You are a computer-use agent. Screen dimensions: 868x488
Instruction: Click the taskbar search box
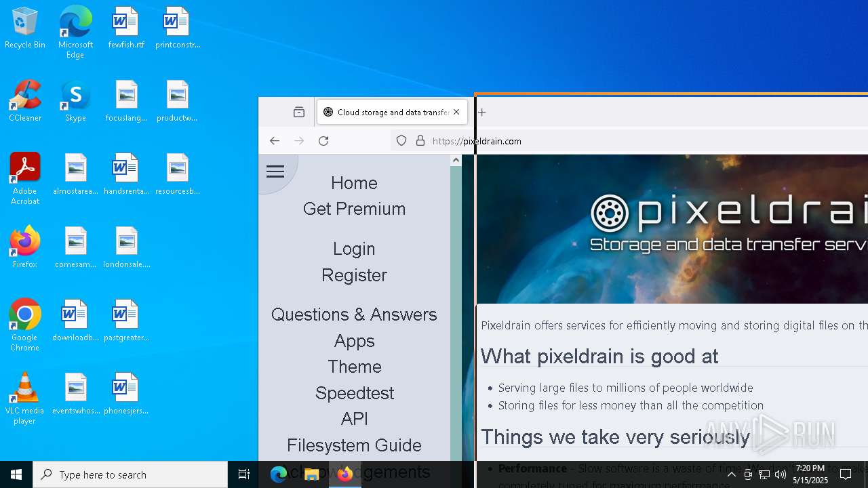(130, 474)
